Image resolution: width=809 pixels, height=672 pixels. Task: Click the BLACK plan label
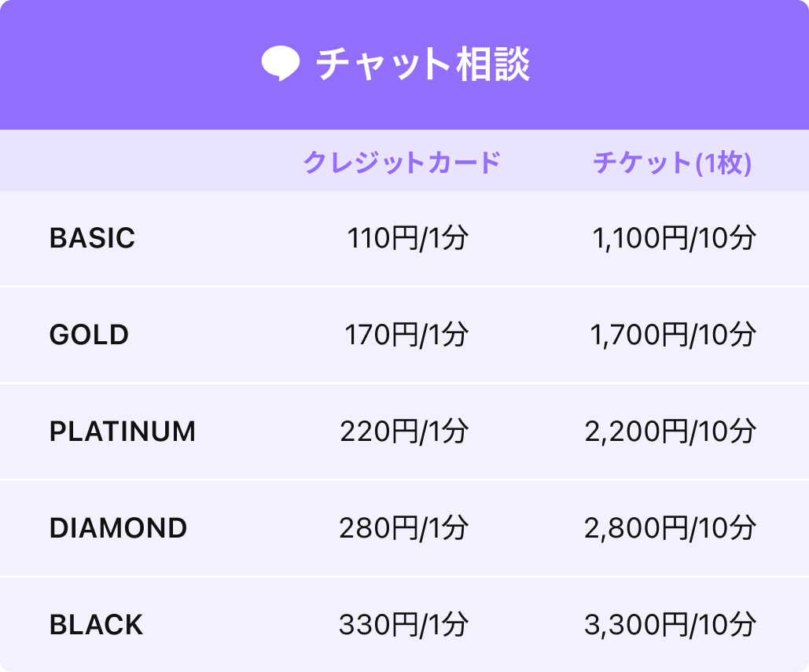pos(97,625)
